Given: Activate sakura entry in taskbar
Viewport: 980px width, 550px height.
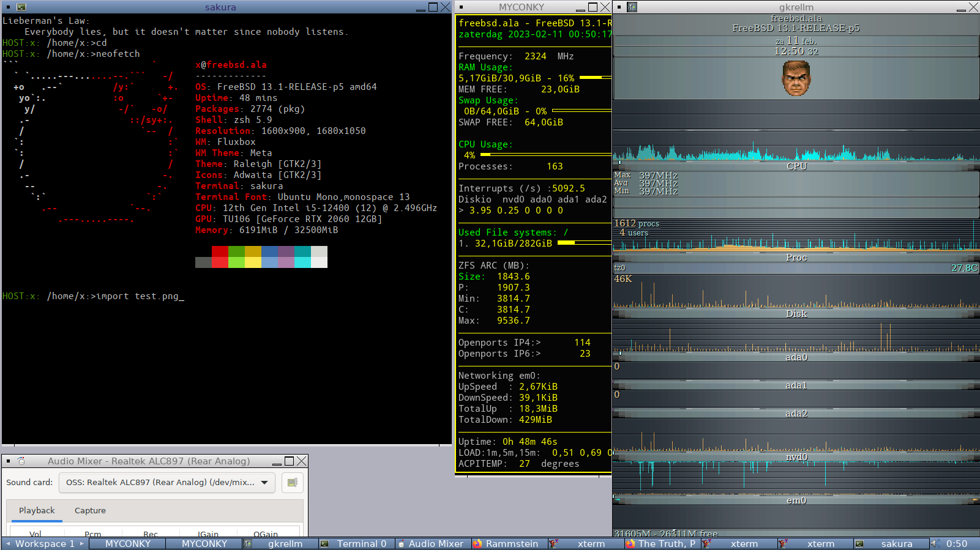Looking at the screenshot, I should pyautogui.click(x=892, y=543).
